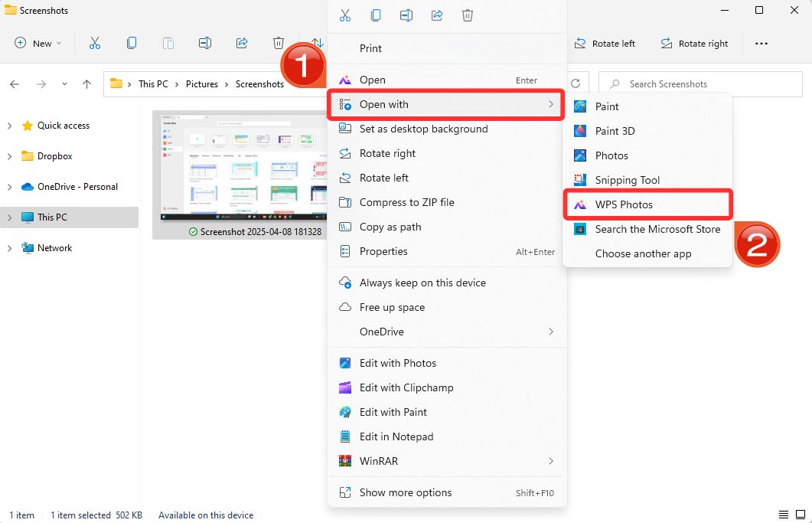Image resolution: width=812 pixels, height=523 pixels.
Task: Click the large thumbnail view icon in status bar
Action: pos(799,515)
